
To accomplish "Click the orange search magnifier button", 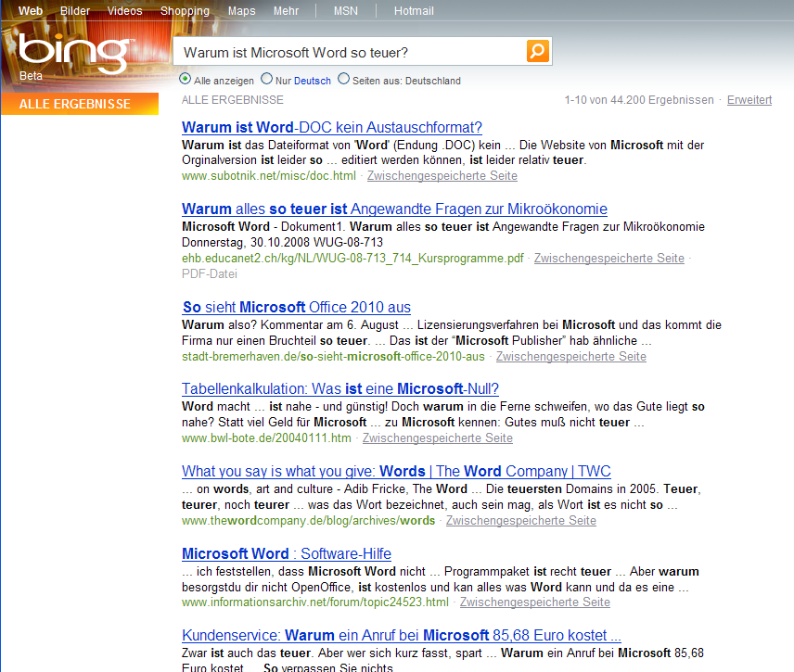I will coord(538,51).
